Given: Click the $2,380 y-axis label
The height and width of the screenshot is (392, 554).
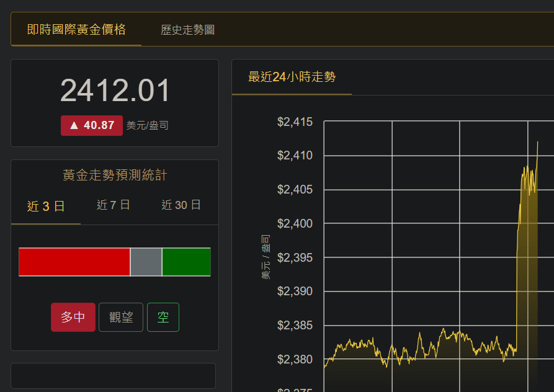Looking at the screenshot, I should click(295, 360).
